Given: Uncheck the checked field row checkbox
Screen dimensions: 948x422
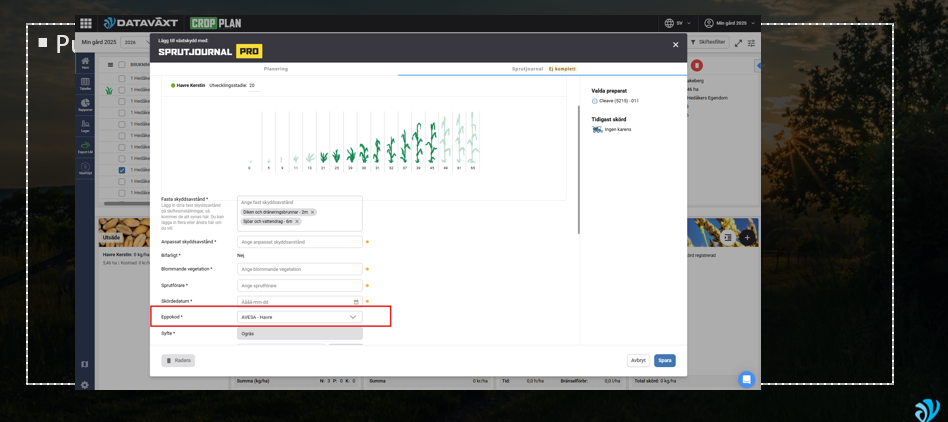Looking at the screenshot, I should pos(122,170).
